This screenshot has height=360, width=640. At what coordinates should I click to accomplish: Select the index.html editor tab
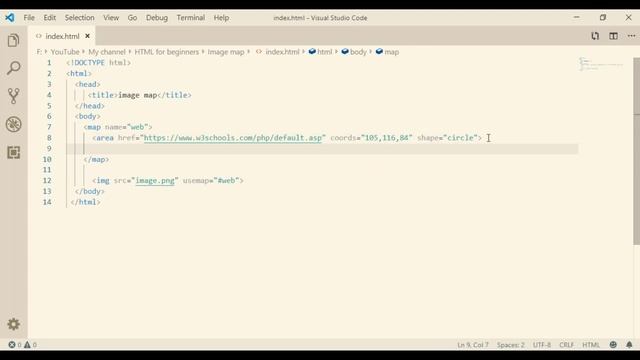point(62,36)
